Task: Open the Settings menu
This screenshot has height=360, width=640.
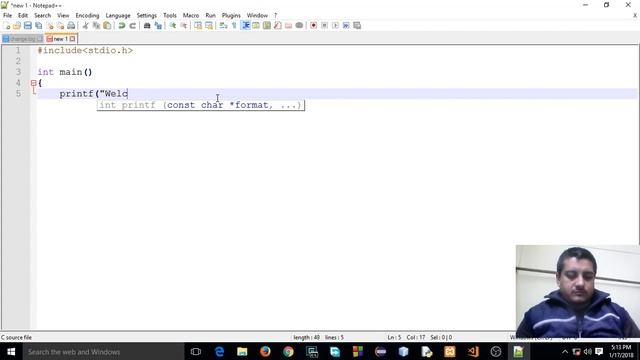Action: 147,16
